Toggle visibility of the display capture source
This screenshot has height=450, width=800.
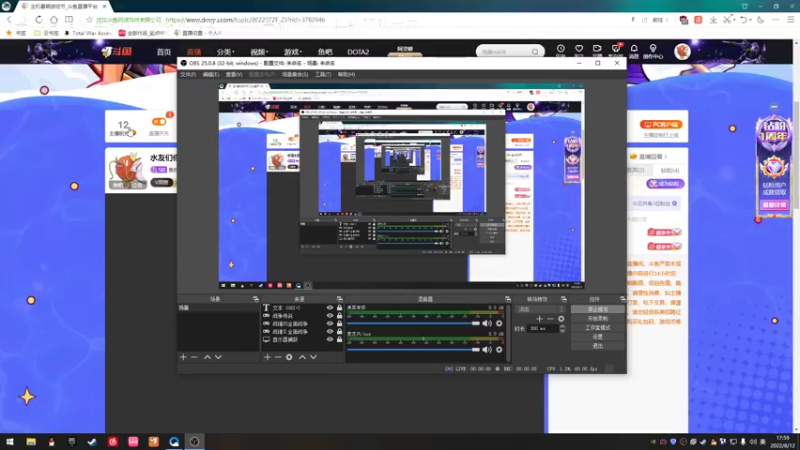tap(330, 339)
